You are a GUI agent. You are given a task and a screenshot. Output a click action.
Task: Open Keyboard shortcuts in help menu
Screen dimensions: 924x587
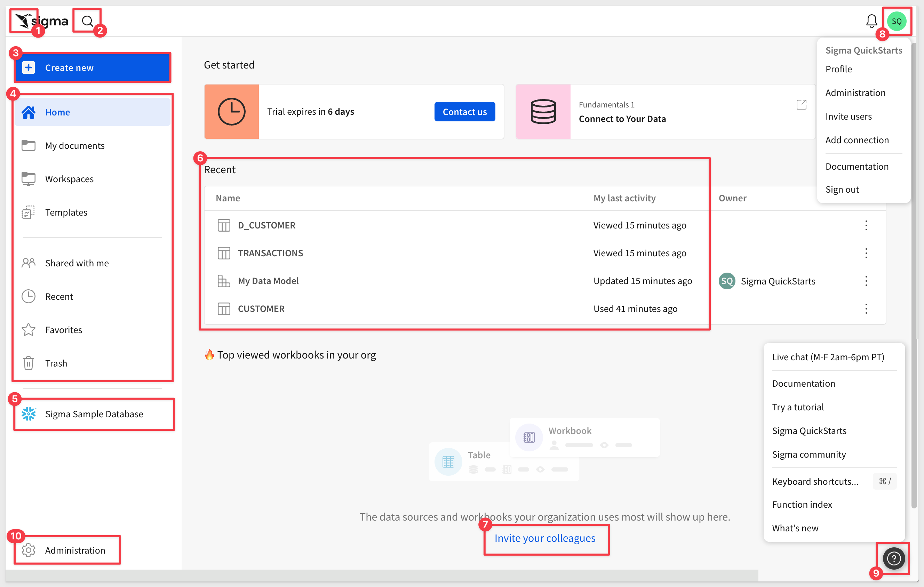(834, 481)
